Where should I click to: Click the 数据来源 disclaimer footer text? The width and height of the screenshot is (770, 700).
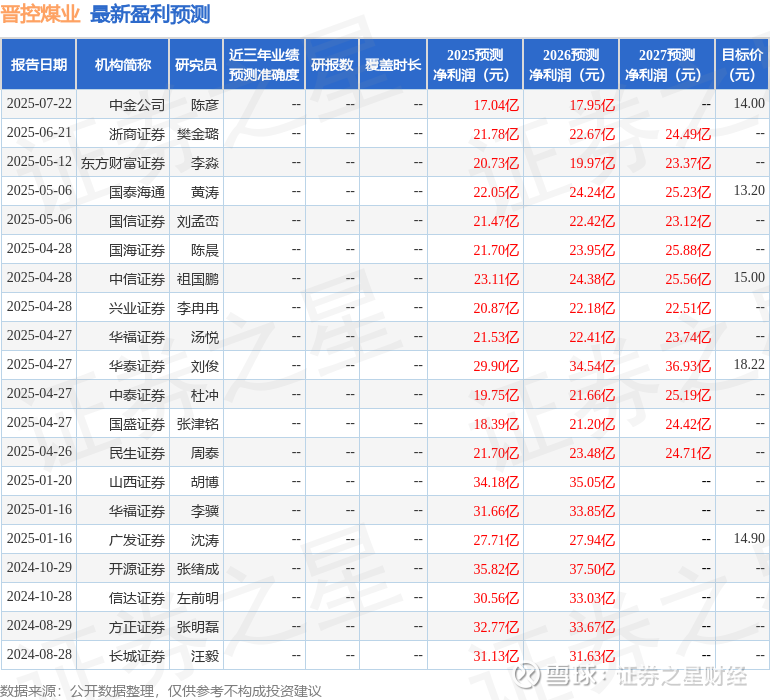(161, 691)
